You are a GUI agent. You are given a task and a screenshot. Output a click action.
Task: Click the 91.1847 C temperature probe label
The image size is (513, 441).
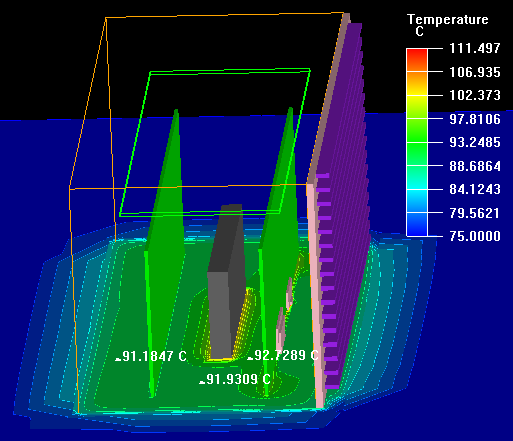[x=151, y=356]
